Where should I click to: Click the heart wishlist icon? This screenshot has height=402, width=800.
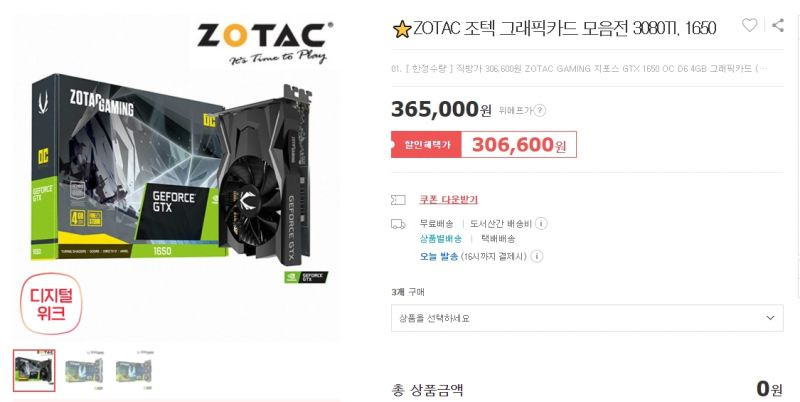click(x=749, y=24)
